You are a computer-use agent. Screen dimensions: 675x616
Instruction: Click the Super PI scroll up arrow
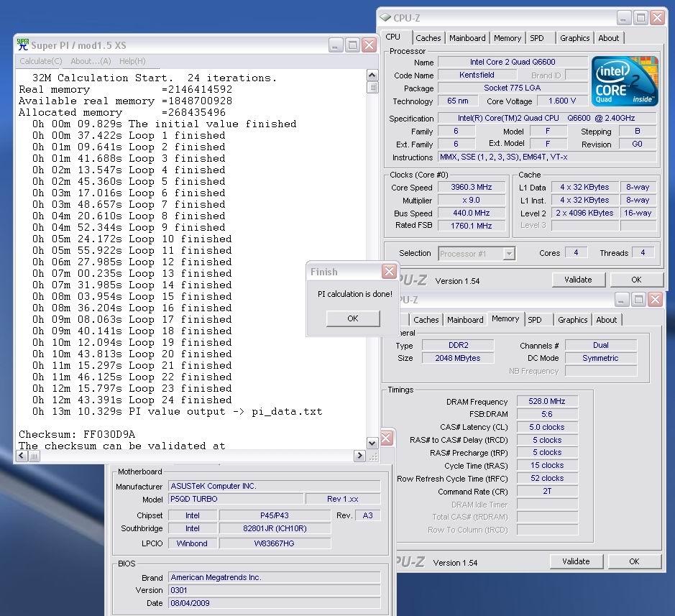click(372, 75)
